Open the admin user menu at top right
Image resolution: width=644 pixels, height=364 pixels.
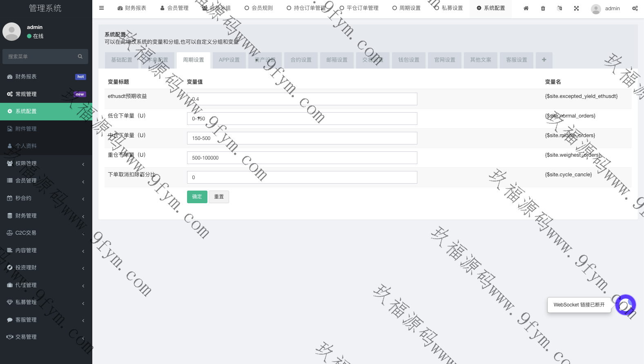click(x=606, y=9)
